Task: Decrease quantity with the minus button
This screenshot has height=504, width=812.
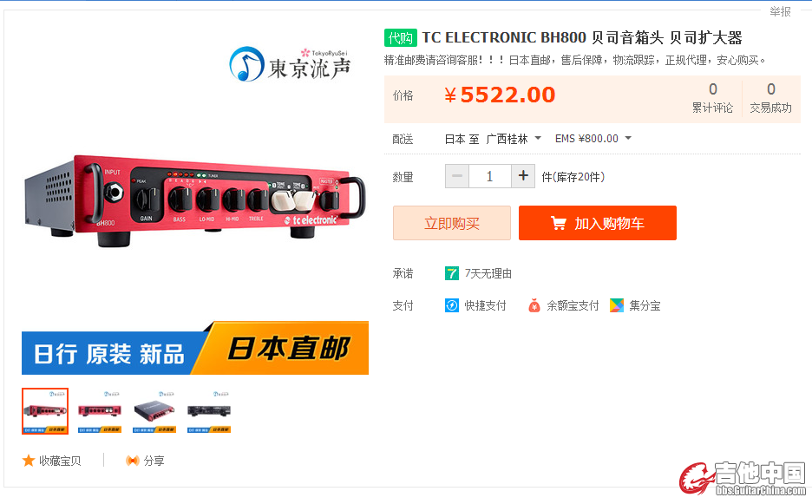Action: 457,176
